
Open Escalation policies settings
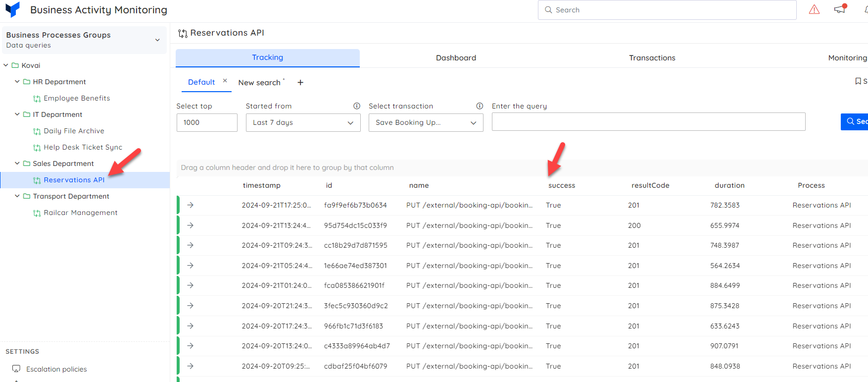56,369
